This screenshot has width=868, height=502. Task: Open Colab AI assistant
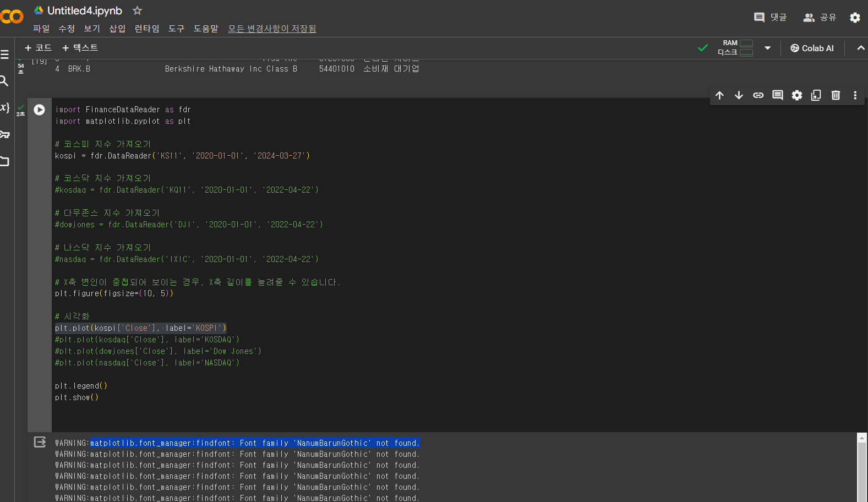[x=812, y=48]
